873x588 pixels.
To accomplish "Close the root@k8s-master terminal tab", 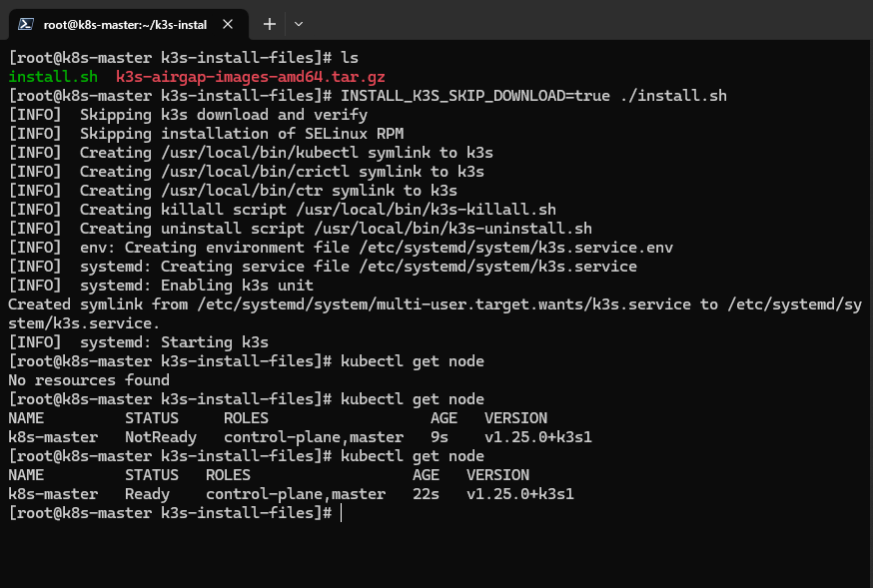I will (x=227, y=24).
